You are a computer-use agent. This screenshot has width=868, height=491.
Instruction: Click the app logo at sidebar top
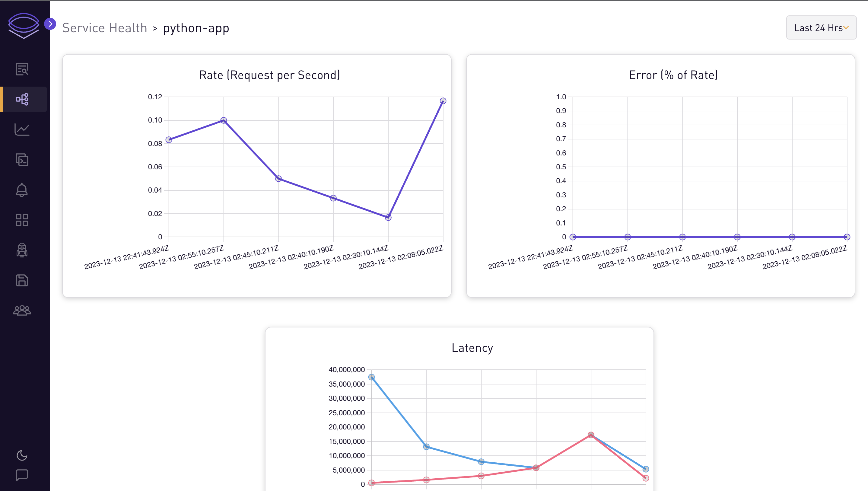tap(24, 26)
